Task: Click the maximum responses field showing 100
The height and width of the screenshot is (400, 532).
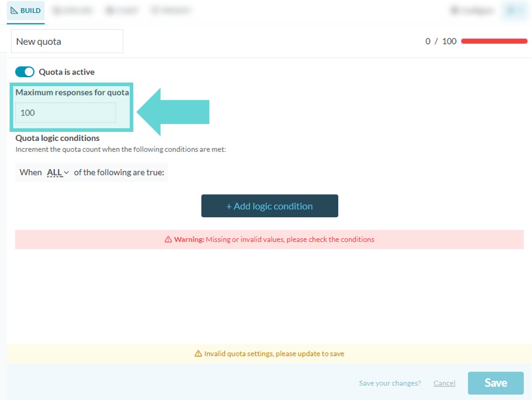Action: click(66, 113)
